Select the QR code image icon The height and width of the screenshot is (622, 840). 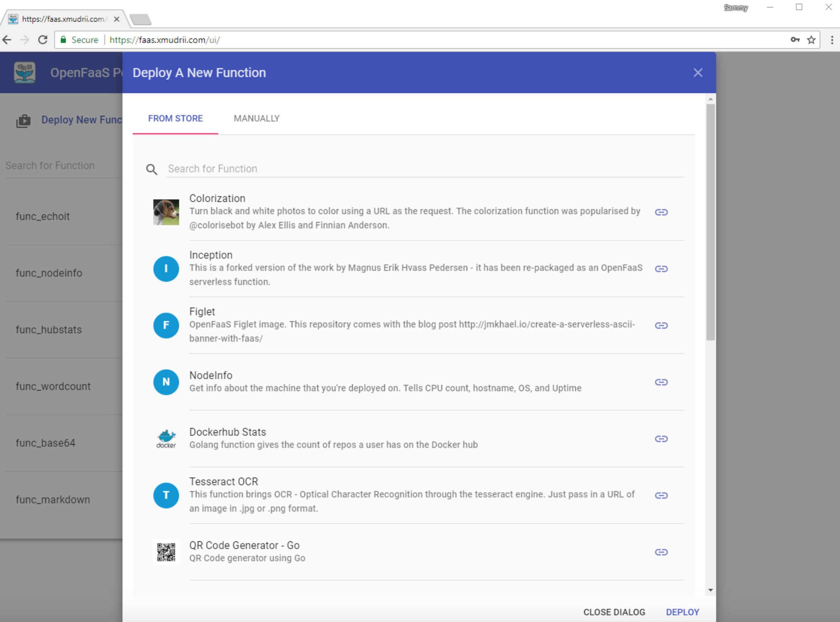coord(166,552)
